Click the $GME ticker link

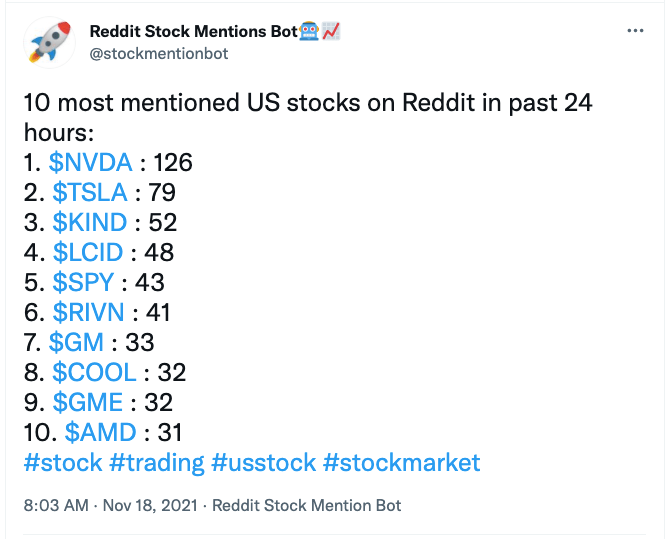87,403
